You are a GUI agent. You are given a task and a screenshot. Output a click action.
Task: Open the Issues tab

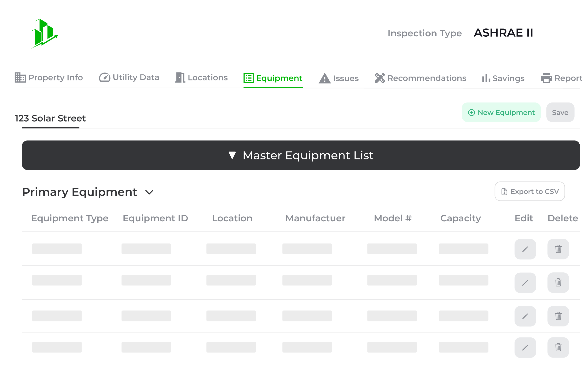[339, 78]
